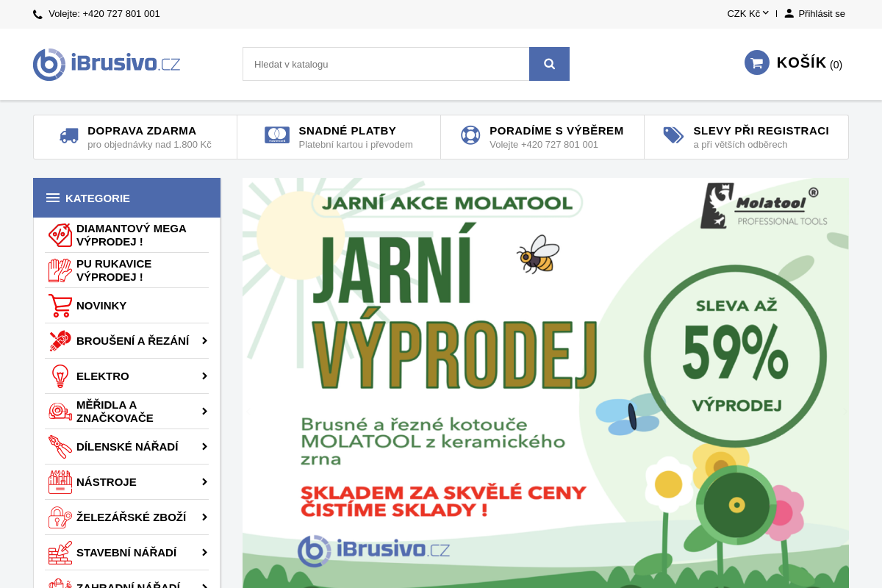Click inside the Hledat v katalogu search field
882x588 pixels.
click(385, 64)
